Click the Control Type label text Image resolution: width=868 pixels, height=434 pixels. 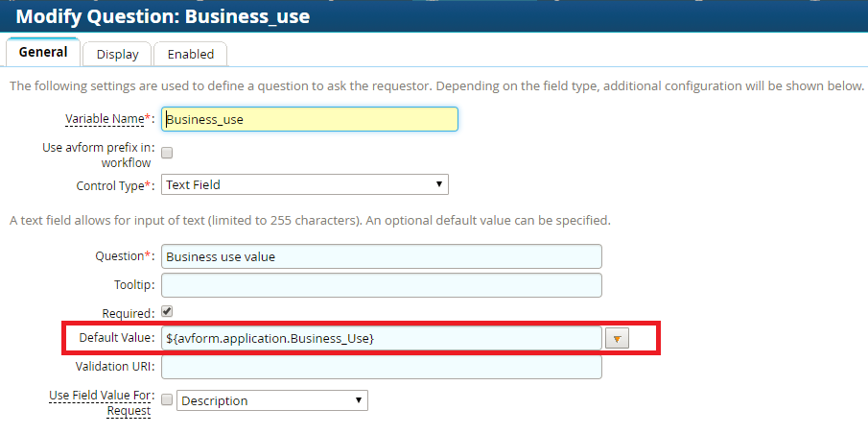coord(110,184)
